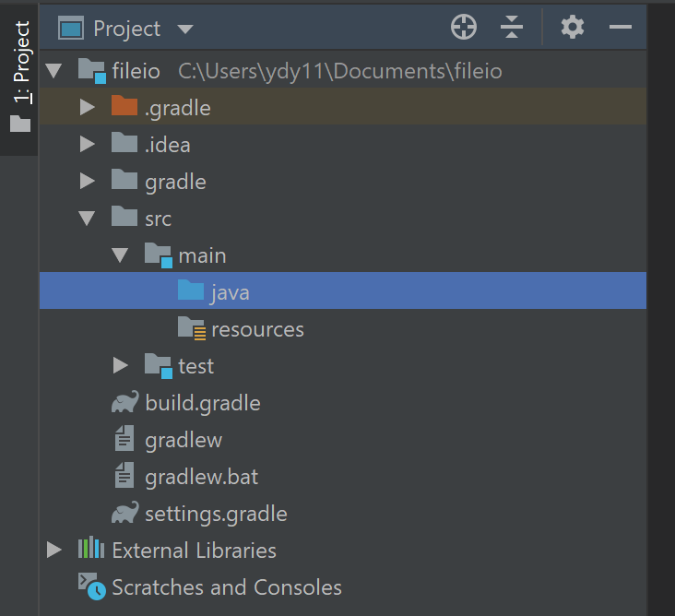Select the gradle folder label
This screenshot has width=675, height=616.
(x=175, y=183)
